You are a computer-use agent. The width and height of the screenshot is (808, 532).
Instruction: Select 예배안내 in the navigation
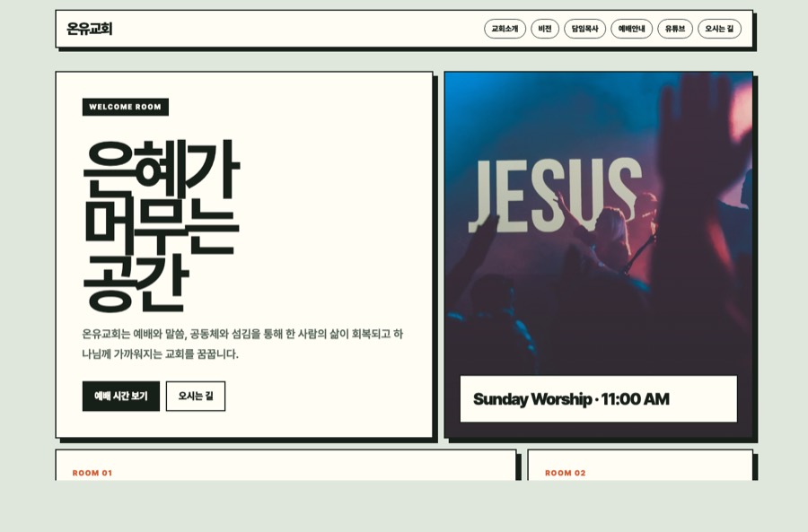click(x=632, y=29)
